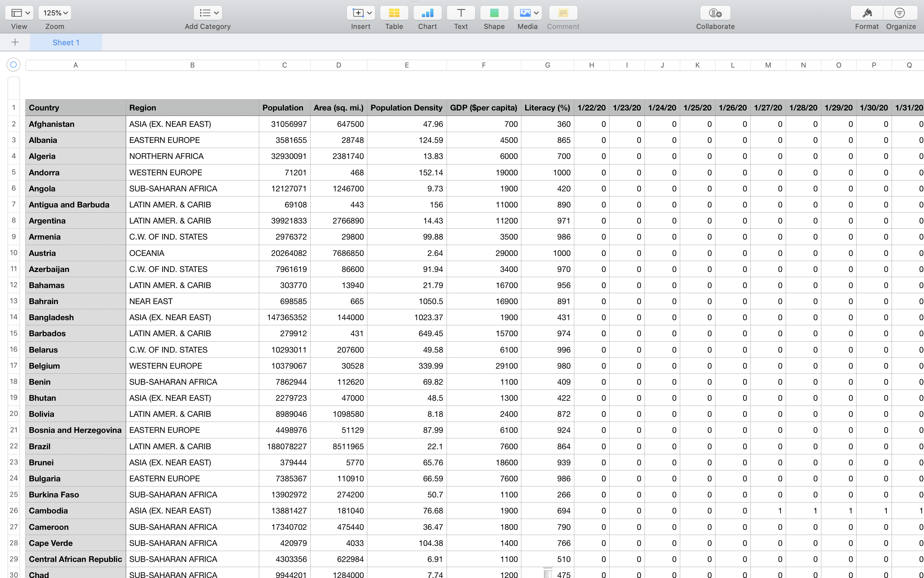Select column A header

76,65
